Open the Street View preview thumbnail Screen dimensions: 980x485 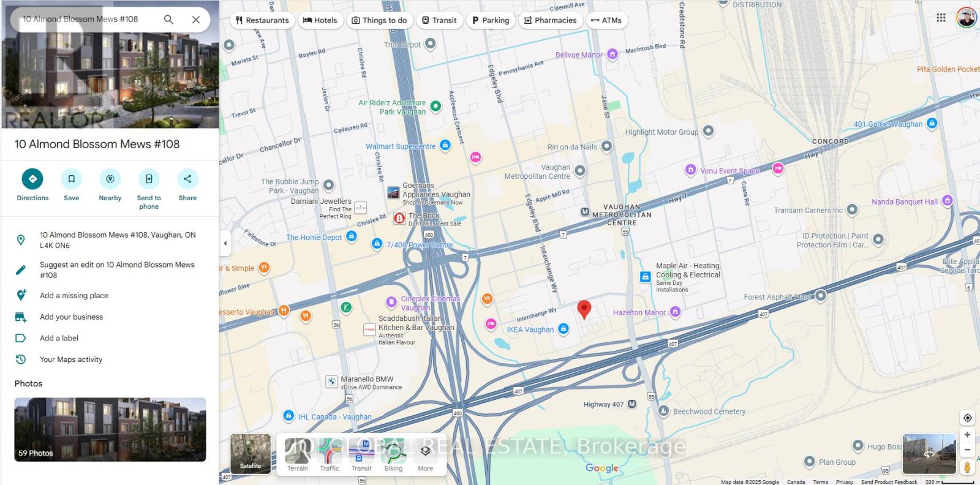point(929,454)
